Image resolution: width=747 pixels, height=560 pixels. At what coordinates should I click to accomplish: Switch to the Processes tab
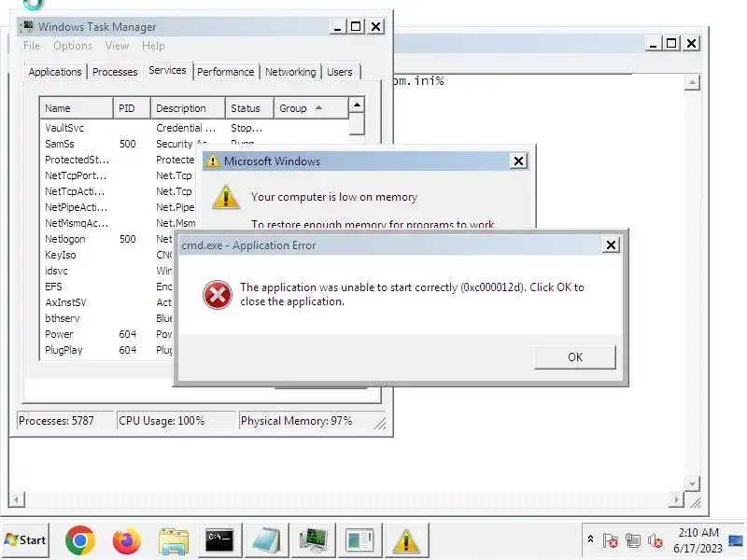(115, 72)
